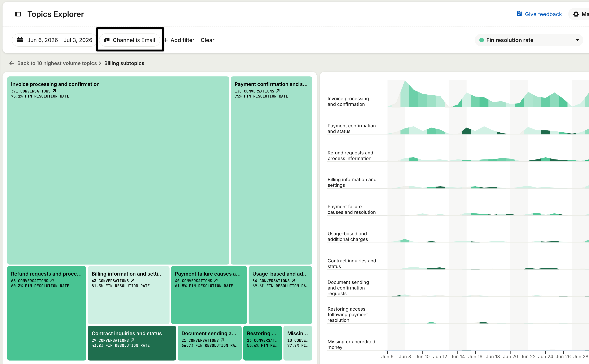Select Refund requests and process treemap tile

pos(47,313)
